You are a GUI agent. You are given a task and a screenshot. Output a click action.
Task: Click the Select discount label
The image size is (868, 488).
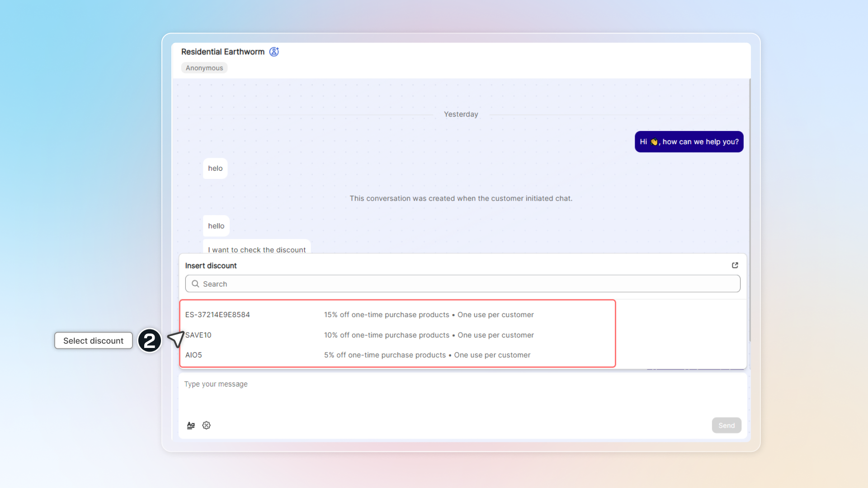point(94,341)
